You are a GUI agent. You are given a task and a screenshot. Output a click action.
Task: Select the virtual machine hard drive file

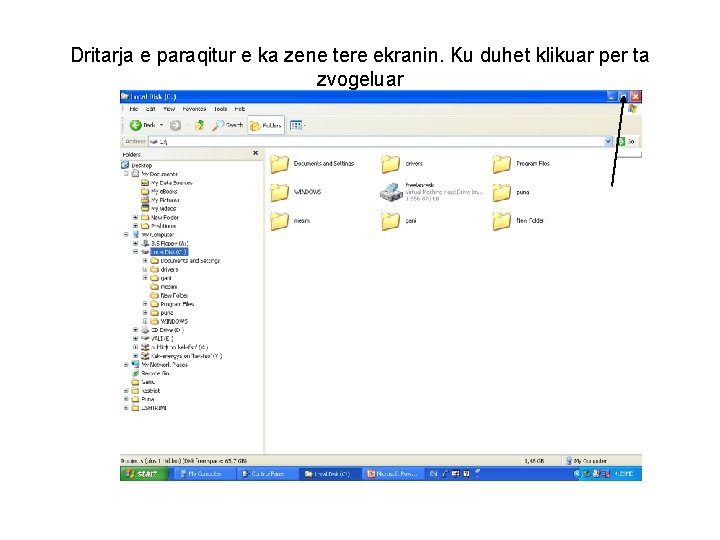point(431,192)
